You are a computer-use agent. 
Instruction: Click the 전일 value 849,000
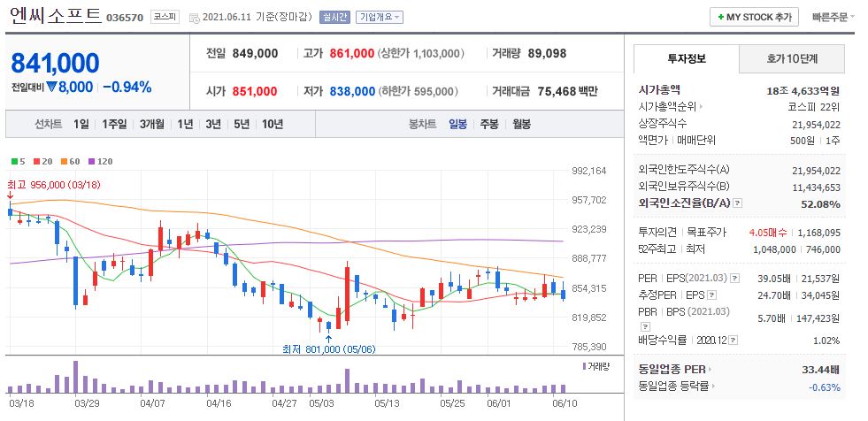click(x=255, y=54)
